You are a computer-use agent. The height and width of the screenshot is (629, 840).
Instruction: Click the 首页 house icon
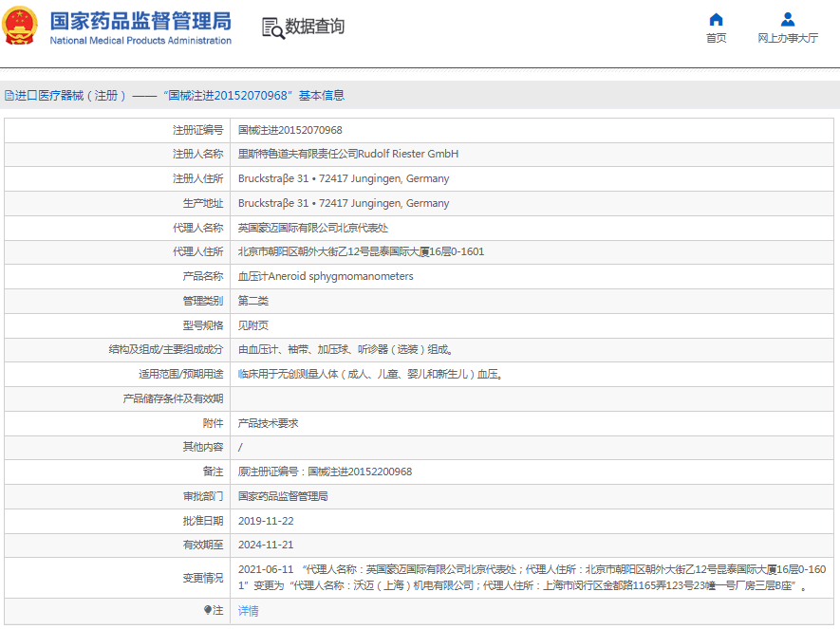716,19
